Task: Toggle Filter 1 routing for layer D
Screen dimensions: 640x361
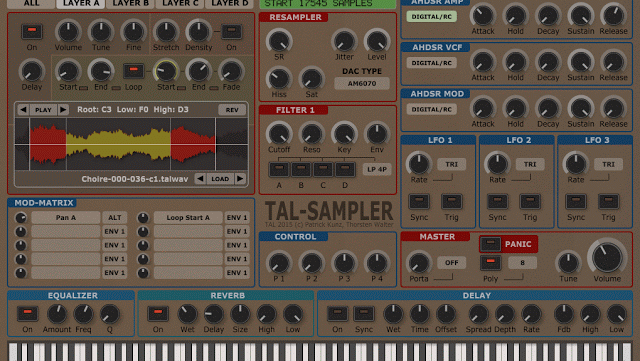Action: click(345, 169)
